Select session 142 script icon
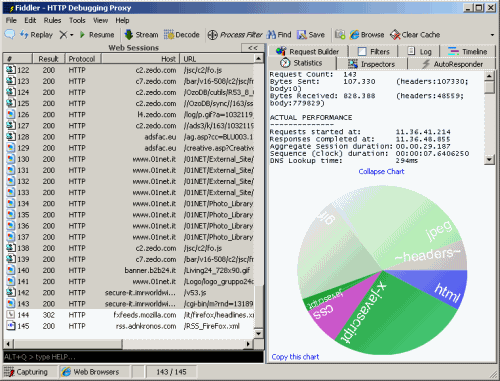The height and width of the screenshot is (381, 500). (x=11, y=293)
